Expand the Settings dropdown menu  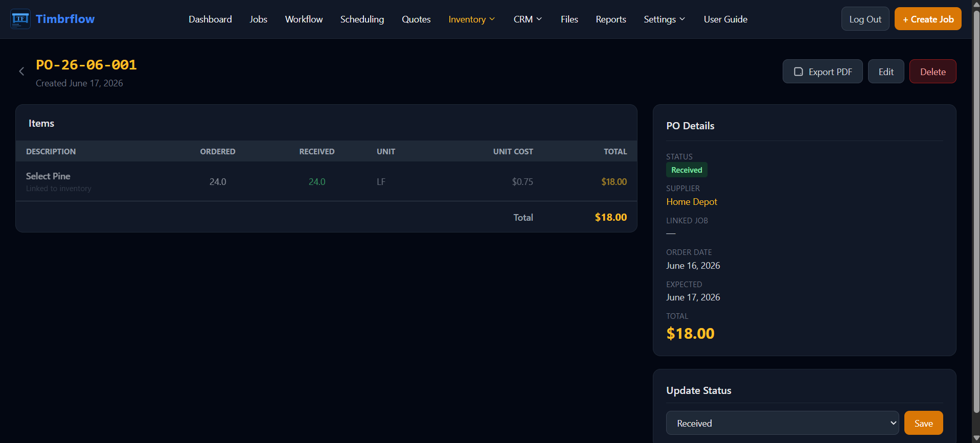pos(664,19)
